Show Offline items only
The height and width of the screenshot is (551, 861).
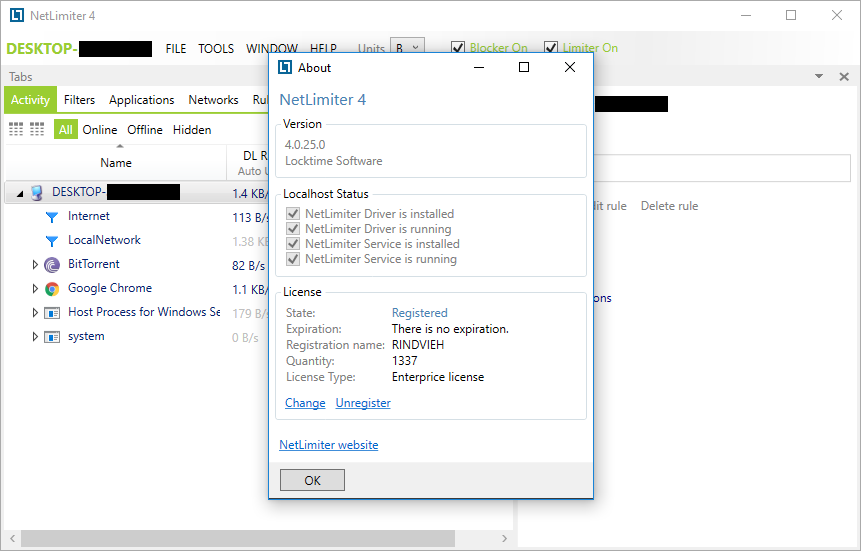click(x=145, y=130)
